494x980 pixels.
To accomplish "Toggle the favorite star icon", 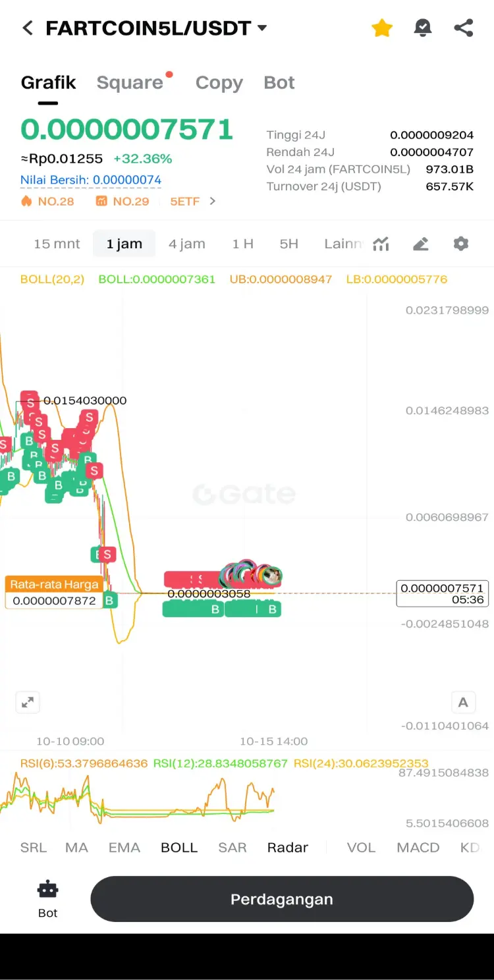I will click(382, 28).
